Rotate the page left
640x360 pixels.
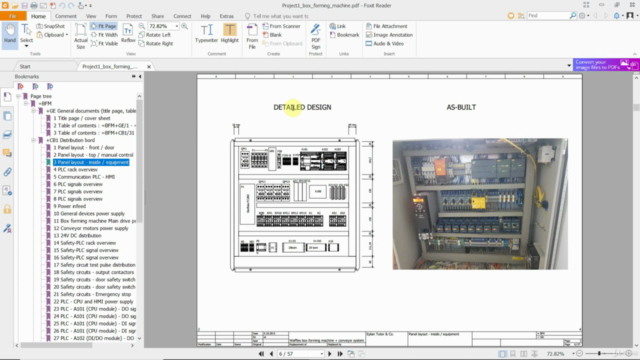155,35
